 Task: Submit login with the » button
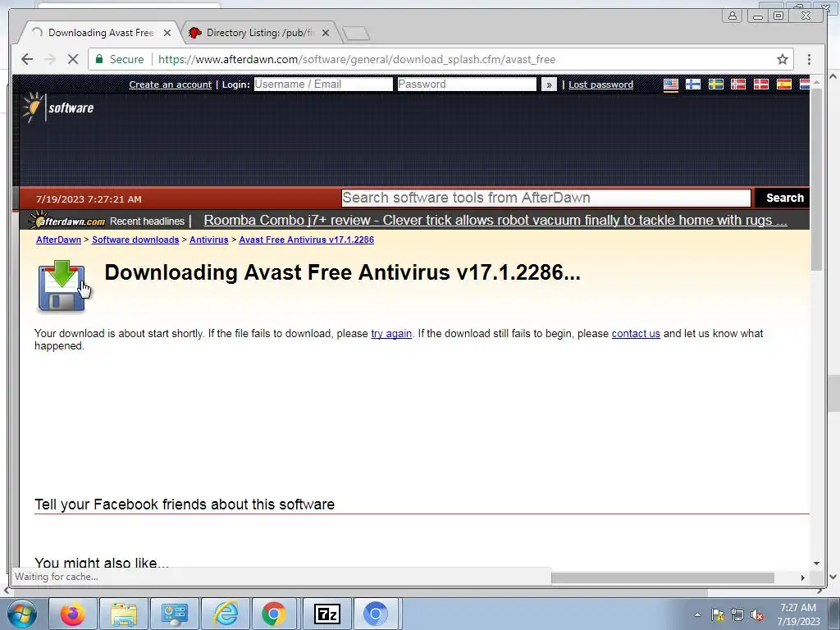point(549,84)
